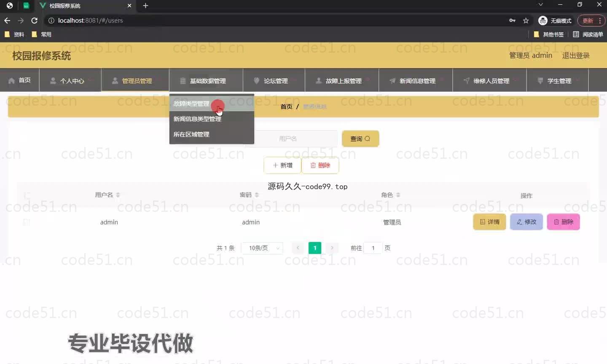Open the 阅读清单 reading list
The height and width of the screenshot is (364, 607).
[588, 35]
